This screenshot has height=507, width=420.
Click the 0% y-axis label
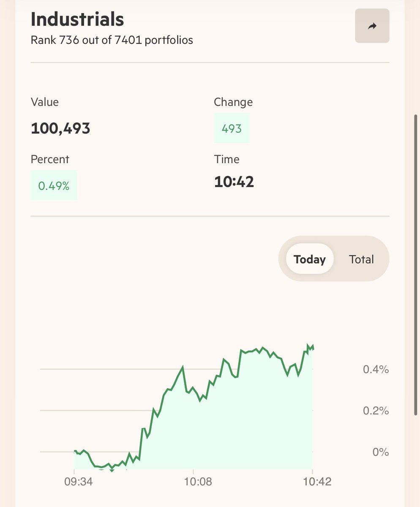click(x=380, y=452)
